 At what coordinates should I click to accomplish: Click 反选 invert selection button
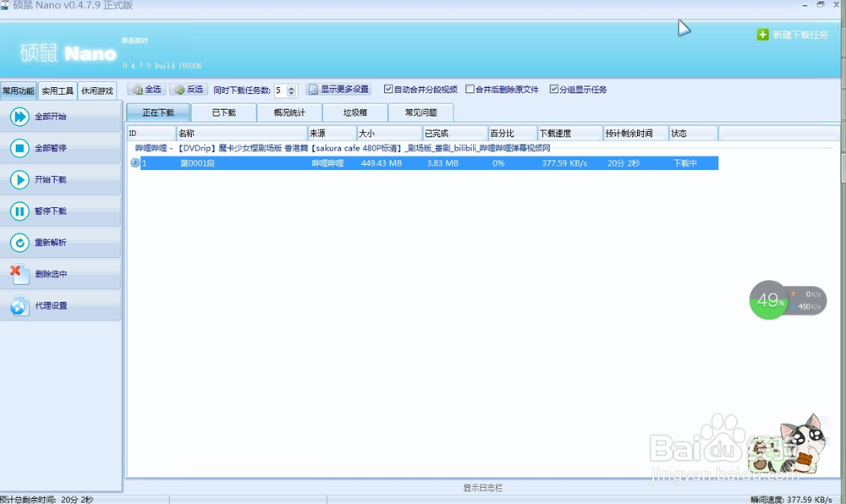coord(189,90)
